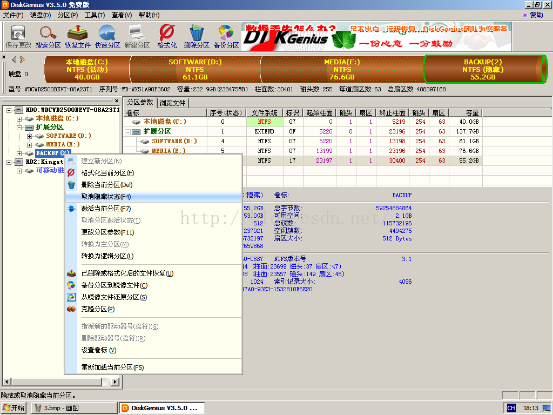The image size is (553, 415).
Task: Select BACKUP(Z) segment in disk bar
Action: click(x=485, y=69)
